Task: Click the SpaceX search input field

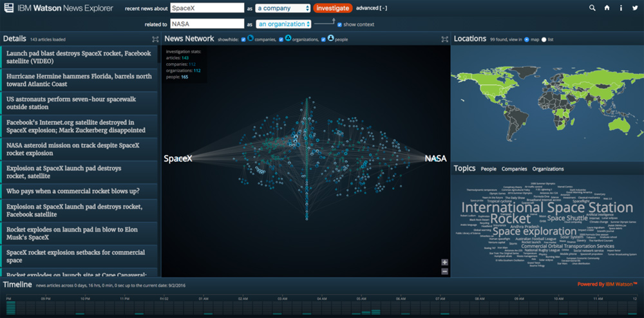Action: click(x=207, y=8)
